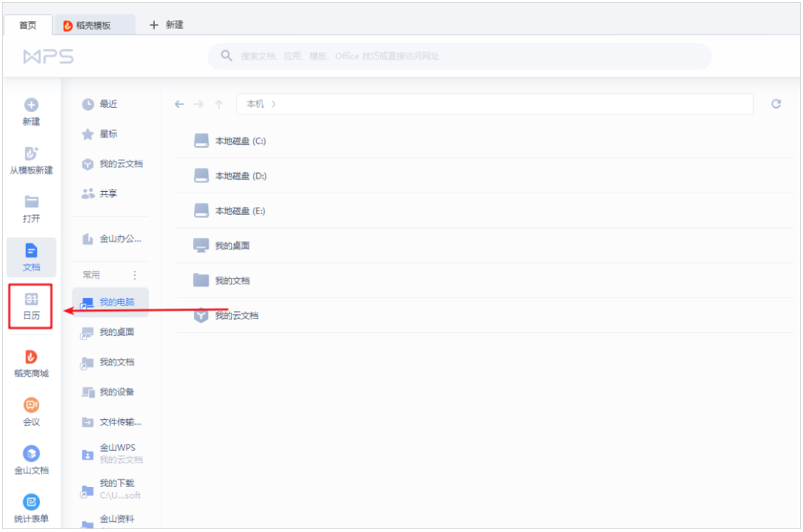Image resolution: width=803 pixels, height=532 pixels.
Task: Refresh the file list
Action: (775, 104)
